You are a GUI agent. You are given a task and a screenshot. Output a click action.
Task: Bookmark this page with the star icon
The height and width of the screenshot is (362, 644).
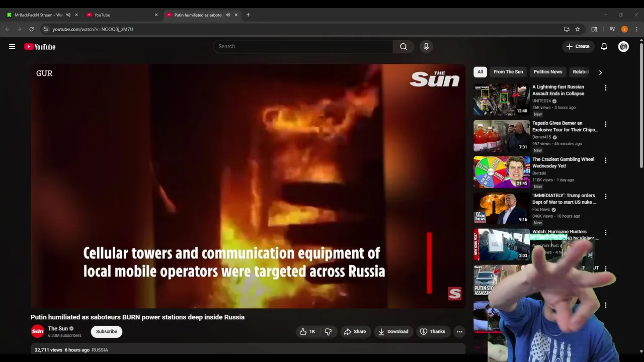578,29
